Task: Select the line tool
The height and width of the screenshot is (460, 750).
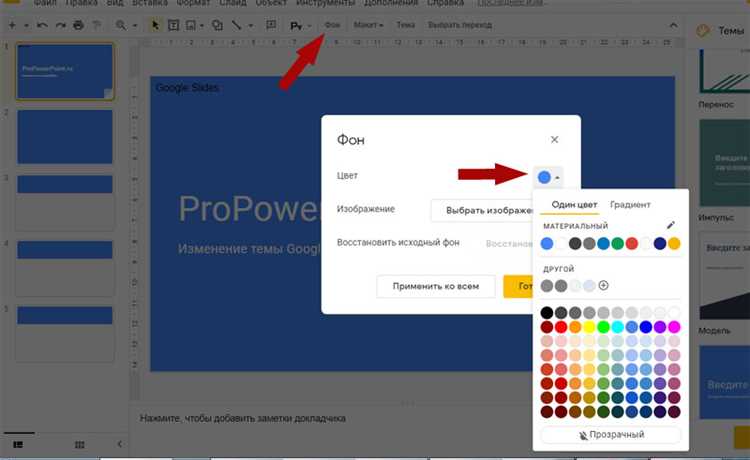Action: 236,25
